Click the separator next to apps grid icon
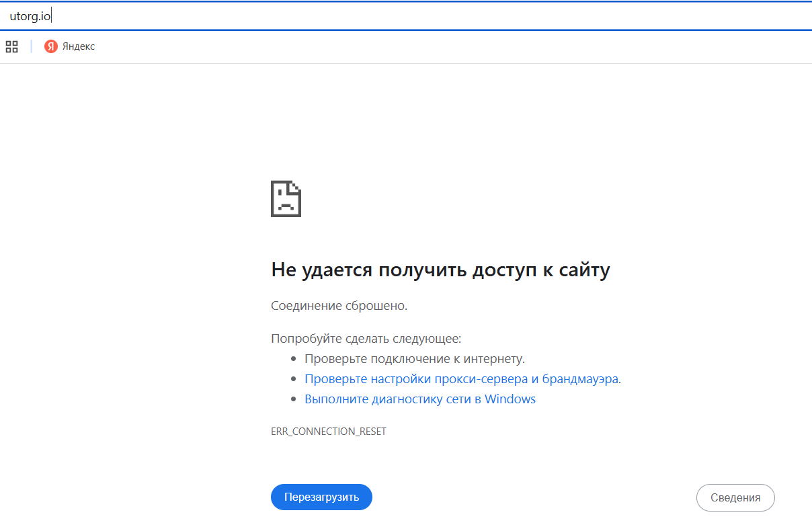Screen dimensions: 812x529 tap(31, 46)
